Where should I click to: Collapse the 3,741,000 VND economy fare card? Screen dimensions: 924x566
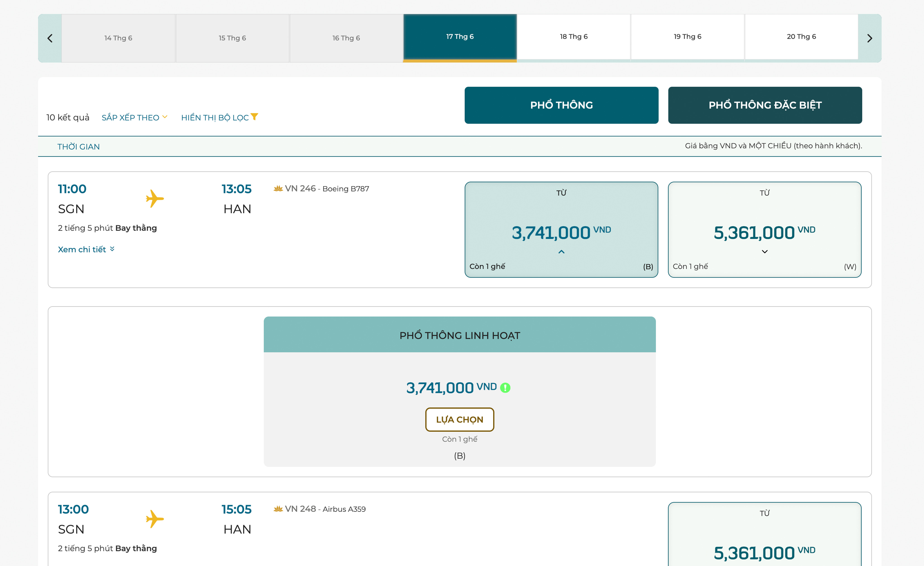pos(561,252)
